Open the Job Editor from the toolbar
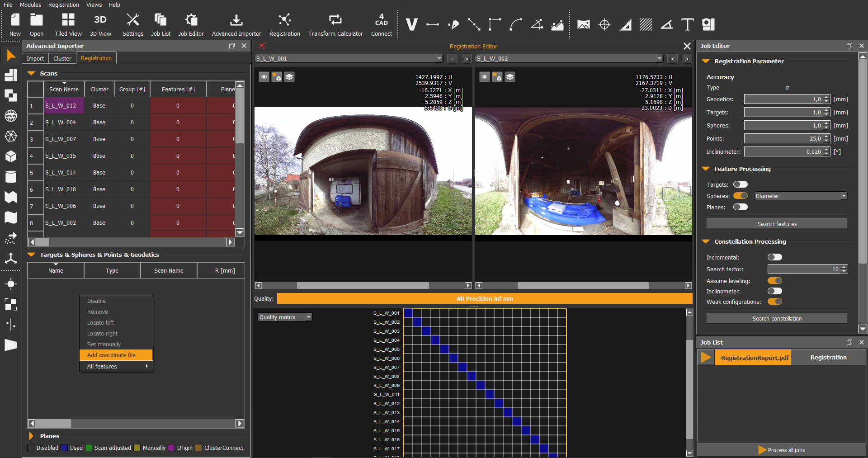868x458 pixels. [x=191, y=24]
